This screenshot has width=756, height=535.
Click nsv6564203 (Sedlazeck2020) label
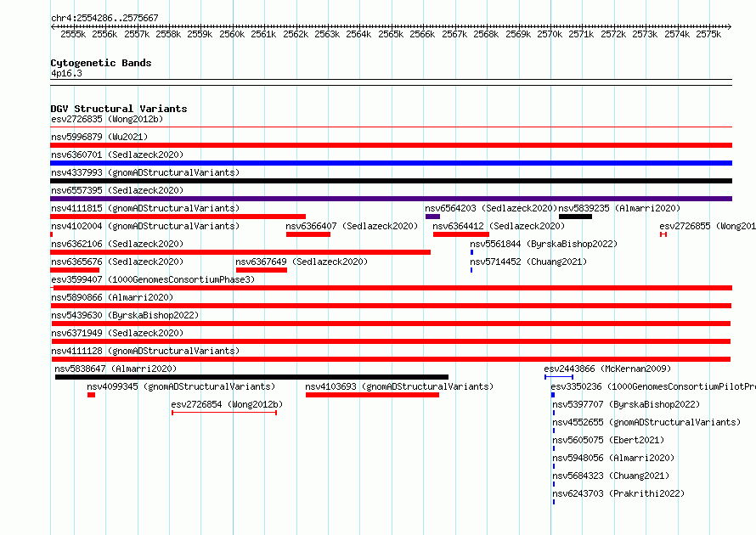(491, 208)
